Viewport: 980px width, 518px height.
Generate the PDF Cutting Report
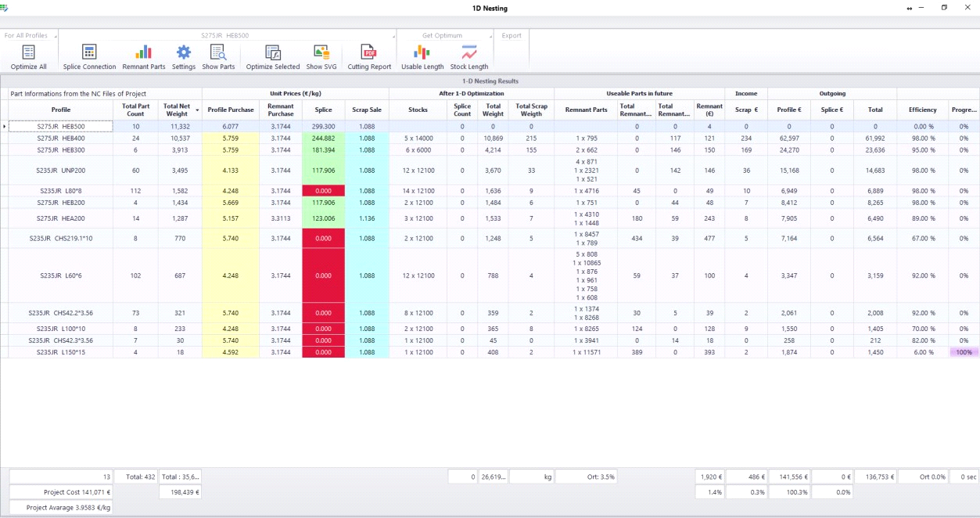(368, 53)
